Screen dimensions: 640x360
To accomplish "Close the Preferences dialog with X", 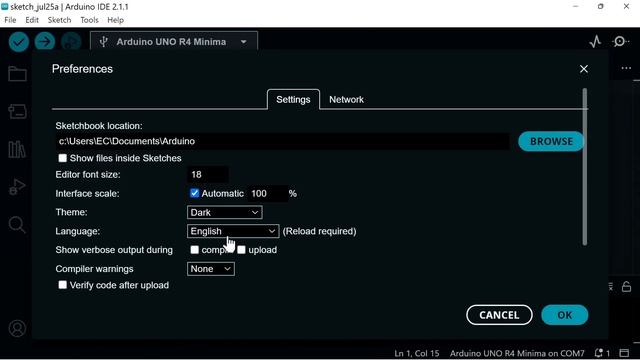I will (x=584, y=69).
